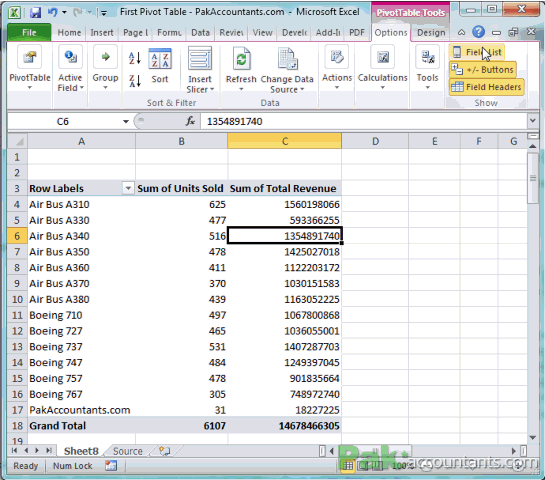Sort A to Z ascending icon
545x480 pixels.
coord(135,58)
